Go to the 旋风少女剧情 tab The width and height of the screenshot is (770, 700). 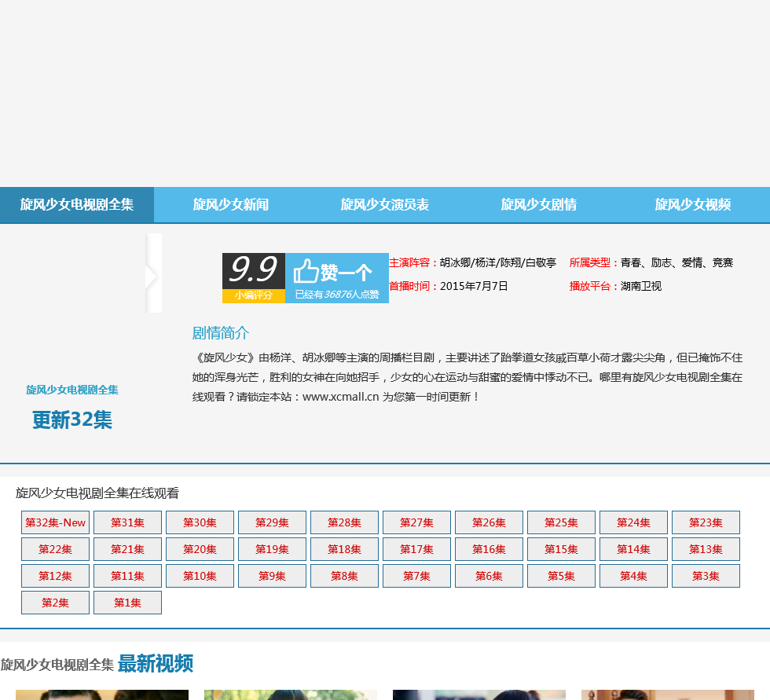539,205
